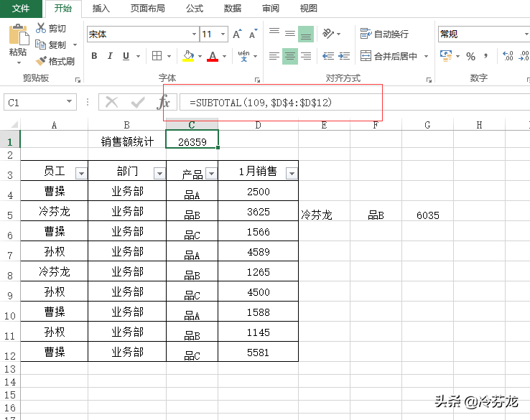Open Insert Function fx dialog

[x=164, y=102]
